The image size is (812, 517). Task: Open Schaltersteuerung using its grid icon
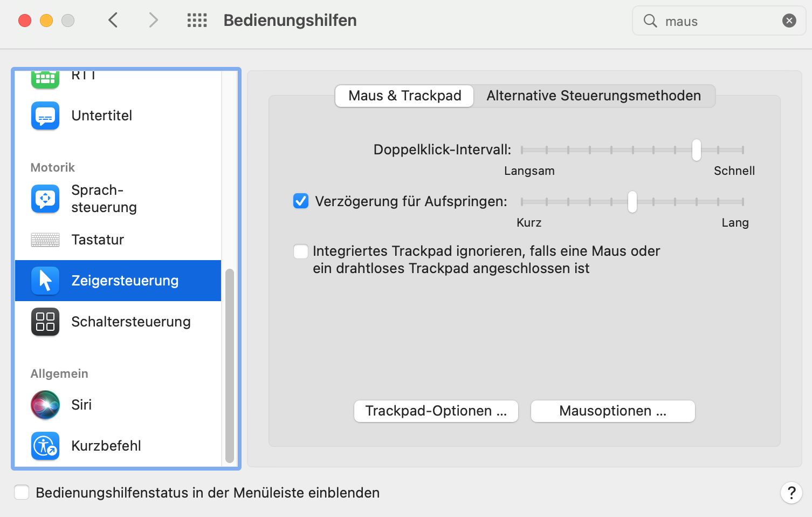[x=45, y=322]
